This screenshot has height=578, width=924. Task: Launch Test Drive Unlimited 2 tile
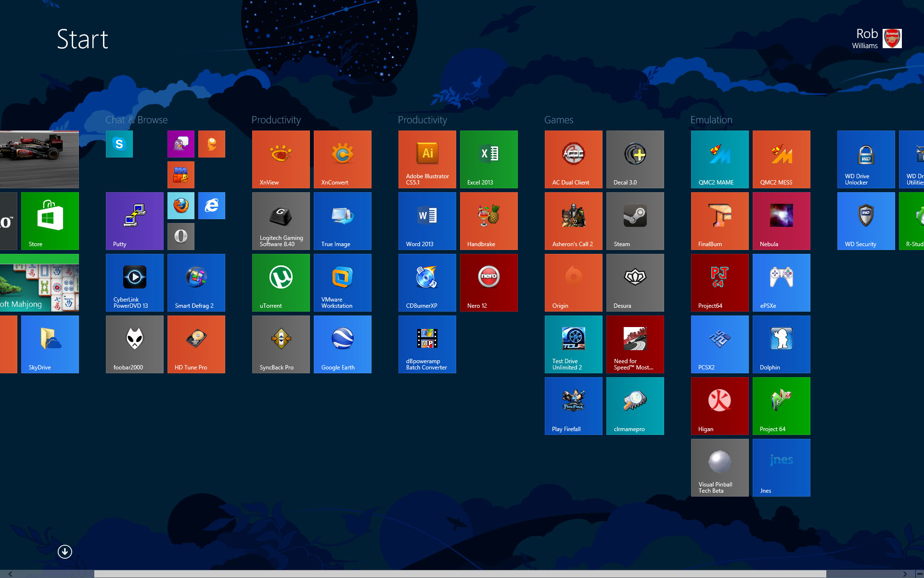click(574, 344)
